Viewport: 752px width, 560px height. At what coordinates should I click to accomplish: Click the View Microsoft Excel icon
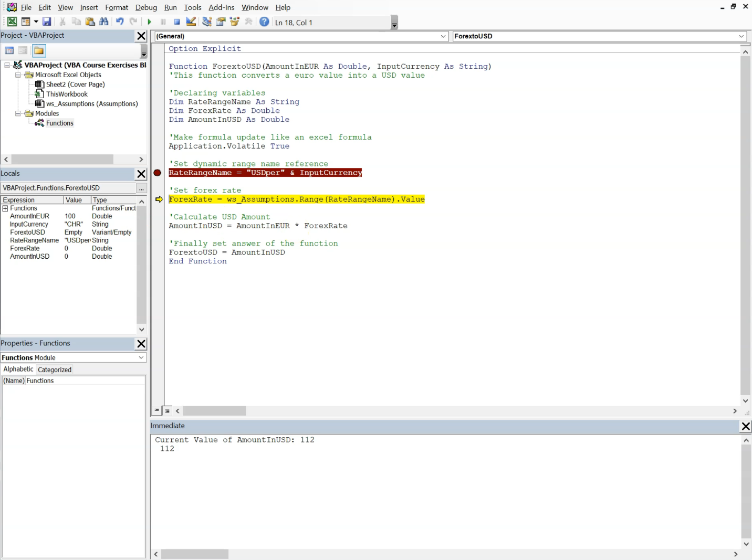click(x=12, y=22)
